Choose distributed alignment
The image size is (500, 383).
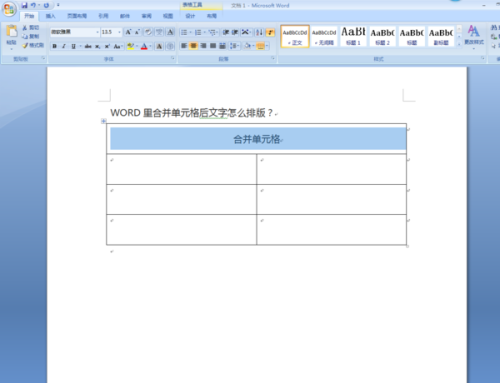click(x=222, y=46)
